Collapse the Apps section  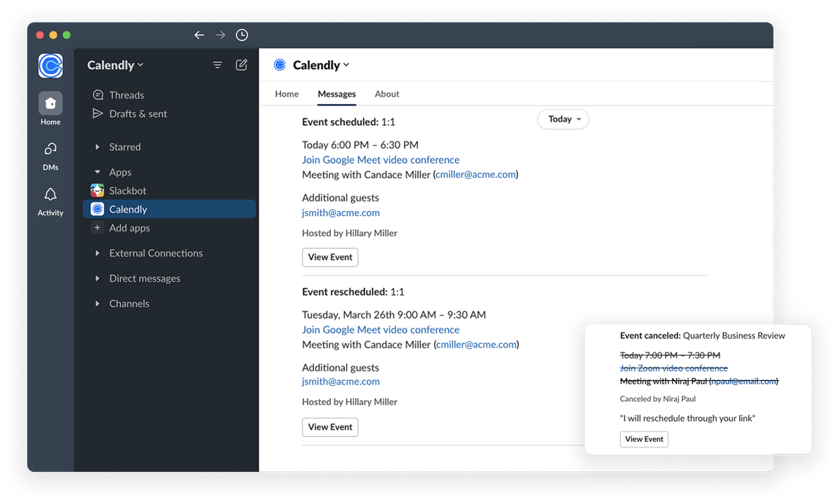click(x=98, y=172)
